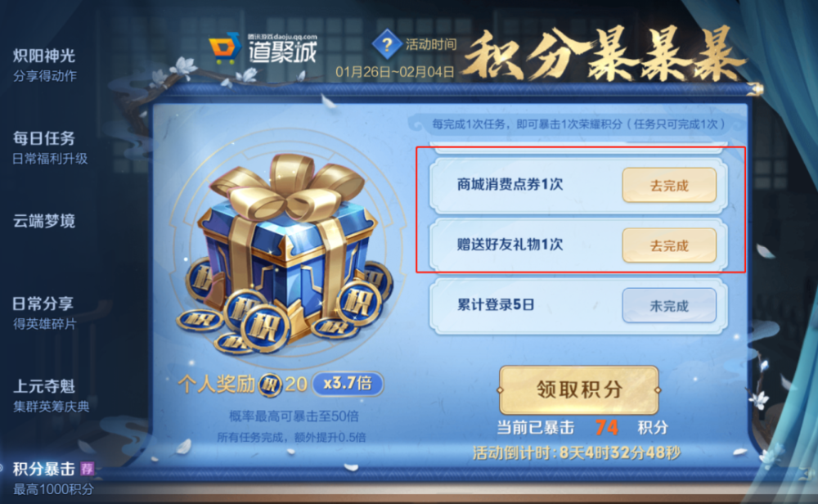
Task: Click the purple 荐 badge next to 积分暴击
Action: pyautogui.click(x=88, y=469)
